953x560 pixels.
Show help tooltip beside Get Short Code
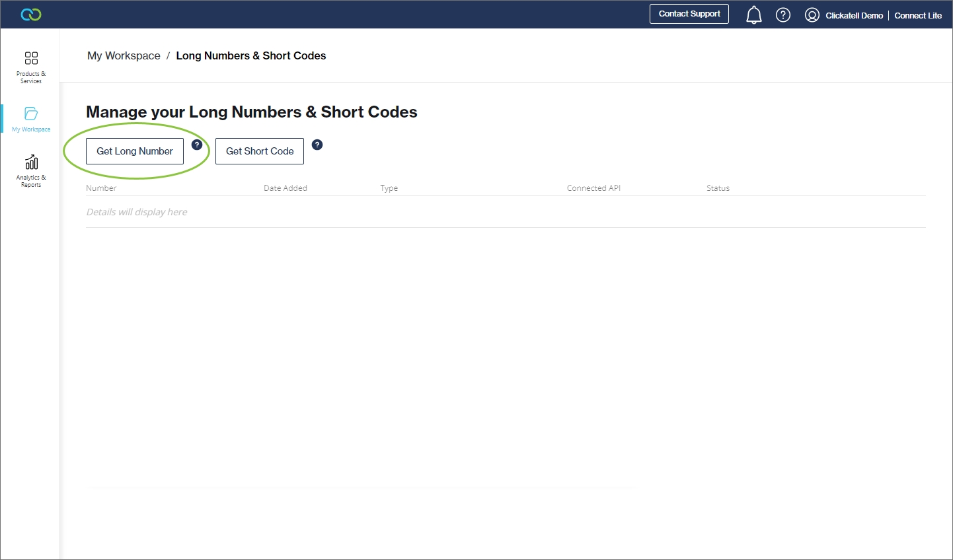pyautogui.click(x=317, y=145)
